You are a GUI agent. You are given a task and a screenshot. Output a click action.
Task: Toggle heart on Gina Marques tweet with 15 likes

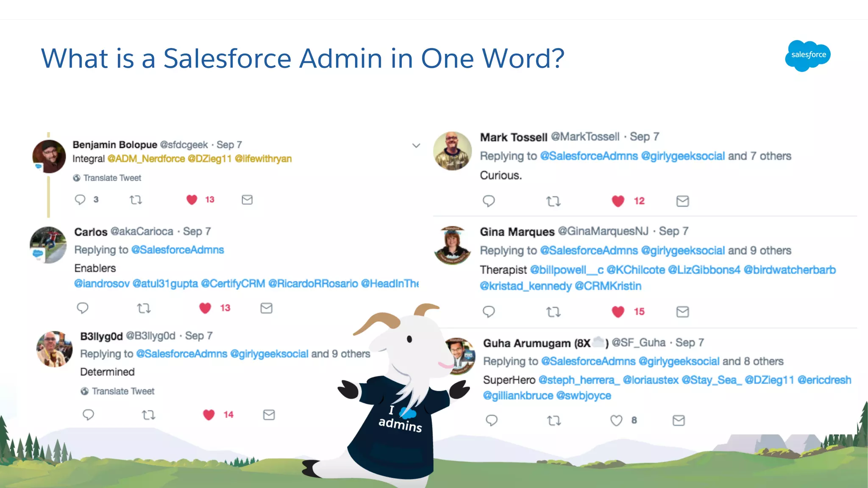point(618,312)
